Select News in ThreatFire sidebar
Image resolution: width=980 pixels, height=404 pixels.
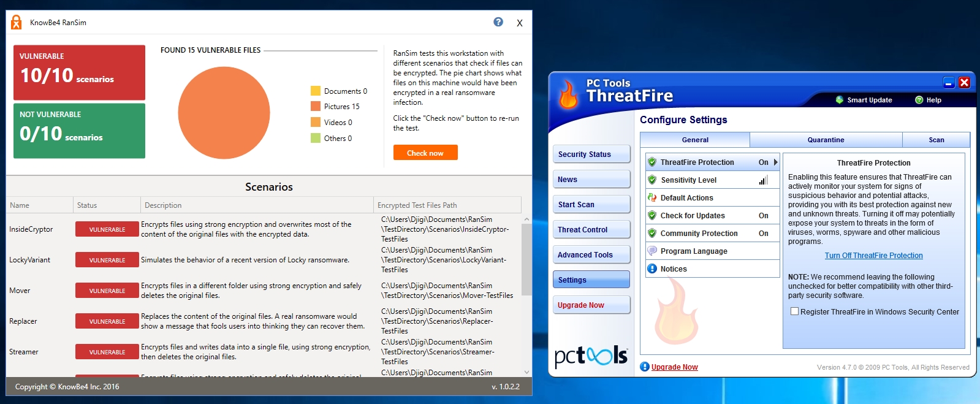[591, 180]
